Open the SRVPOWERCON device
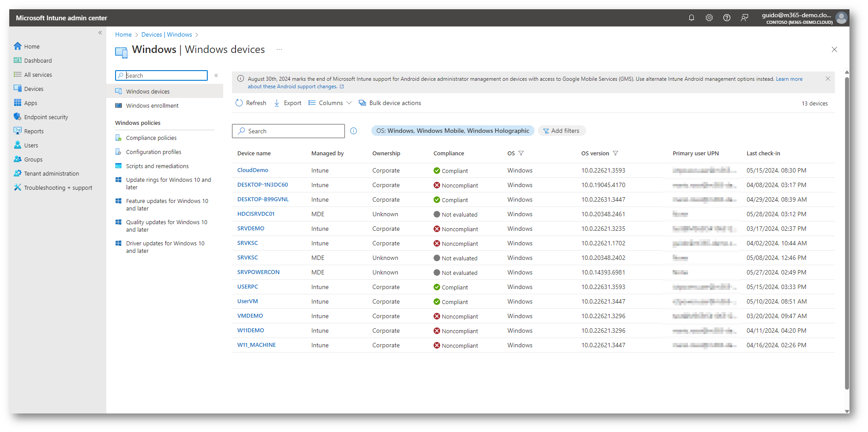This screenshot has height=432, width=868. (x=258, y=272)
